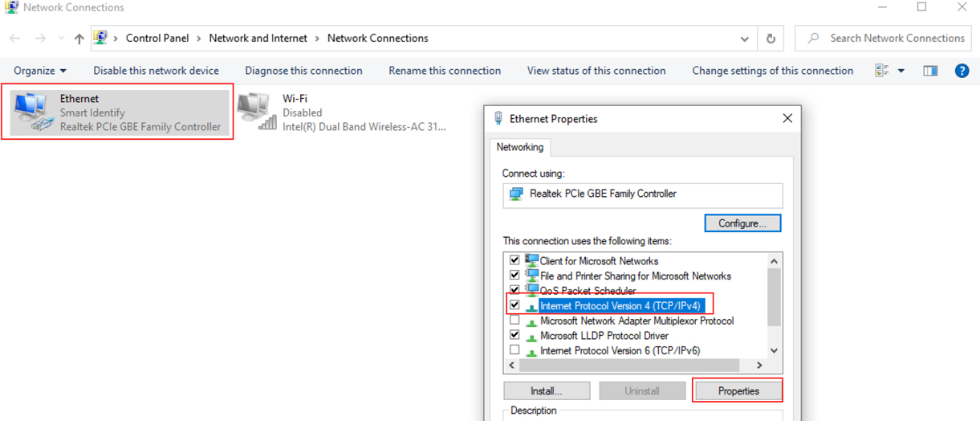Go back with the left arrow button
The height and width of the screenshot is (421, 980).
pos(15,39)
